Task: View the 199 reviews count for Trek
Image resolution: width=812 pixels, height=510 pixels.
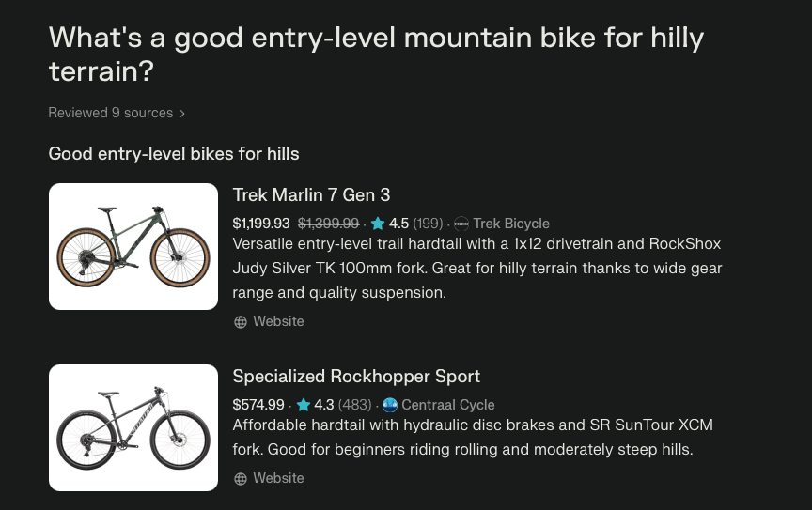Action: pyautogui.click(x=428, y=224)
